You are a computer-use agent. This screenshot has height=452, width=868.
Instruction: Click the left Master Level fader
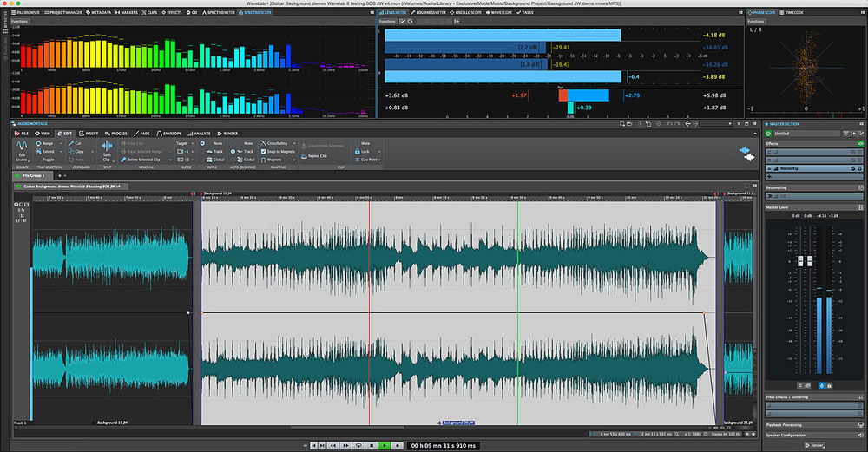(x=800, y=261)
